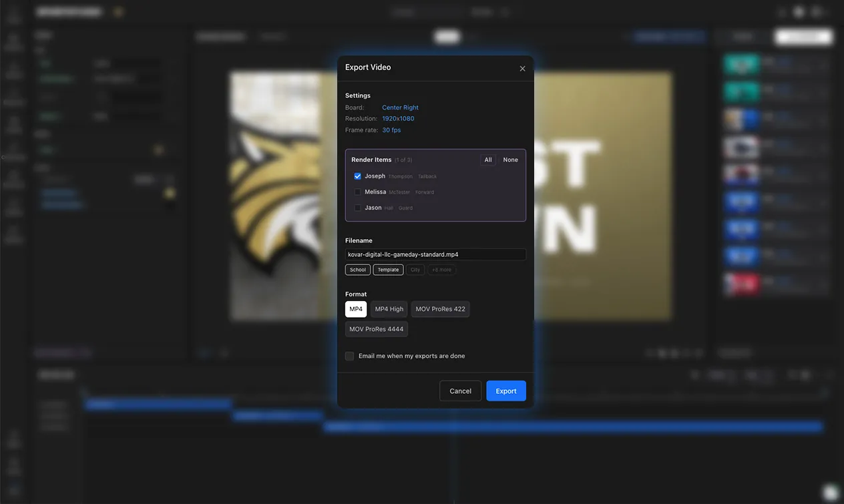The width and height of the screenshot is (844, 504).
Task: Change the 1920x1080 resolution setting
Action: (398, 119)
